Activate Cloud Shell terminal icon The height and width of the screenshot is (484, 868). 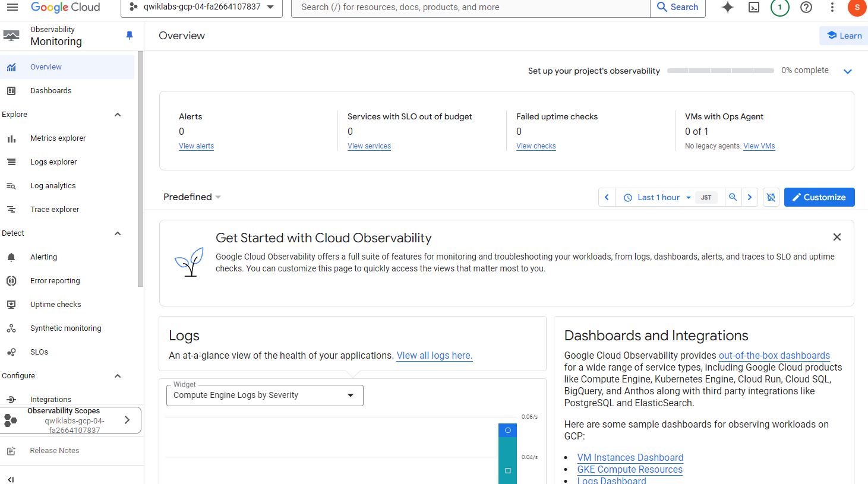pyautogui.click(x=754, y=7)
